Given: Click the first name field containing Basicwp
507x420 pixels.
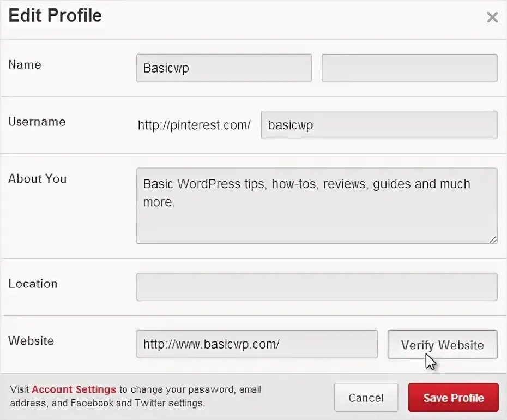Looking at the screenshot, I should tap(224, 68).
